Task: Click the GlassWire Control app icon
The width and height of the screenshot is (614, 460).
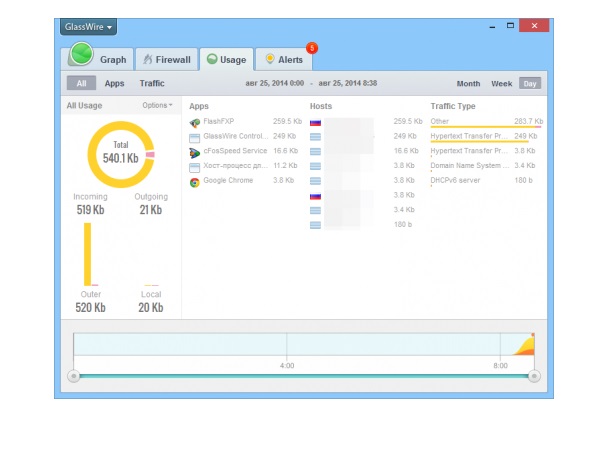Action: (x=195, y=138)
